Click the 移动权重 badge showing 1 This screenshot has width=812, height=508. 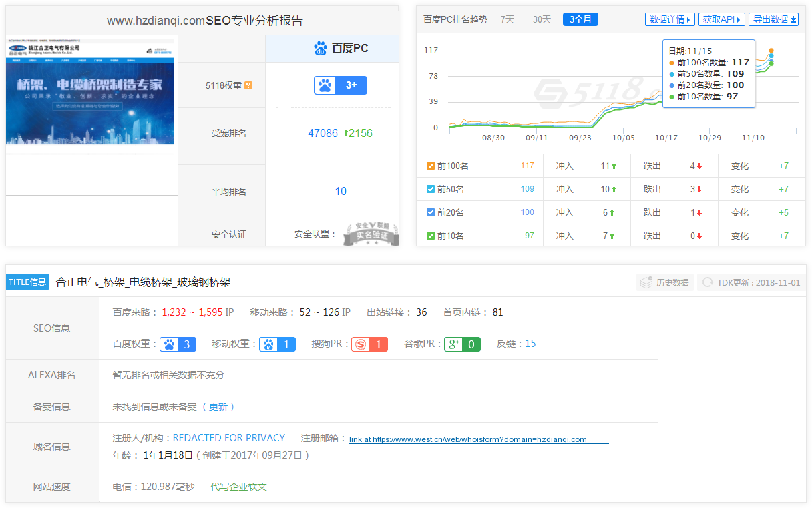277,344
